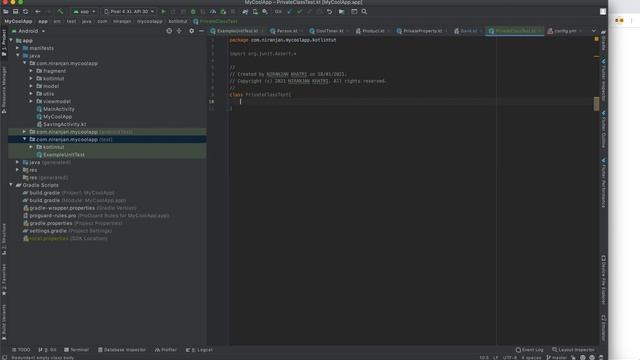The width and height of the screenshot is (640, 360).
Task: Run the app with green play
Action: (163, 12)
